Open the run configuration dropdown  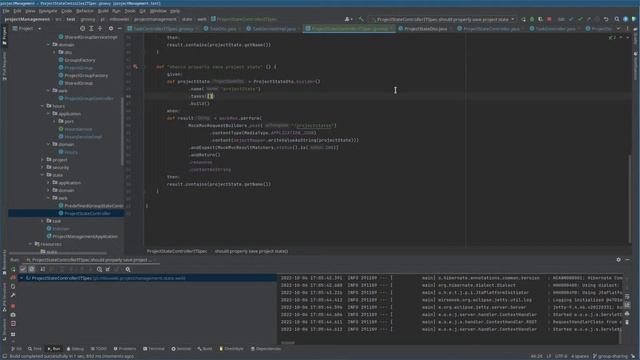click(444, 19)
